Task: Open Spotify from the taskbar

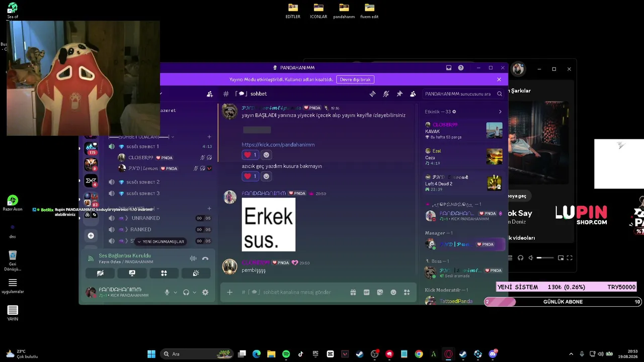Action: [286, 354]
